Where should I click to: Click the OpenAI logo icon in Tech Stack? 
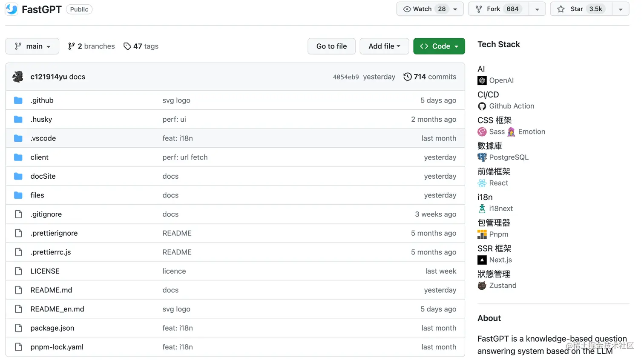coord(482,80)
